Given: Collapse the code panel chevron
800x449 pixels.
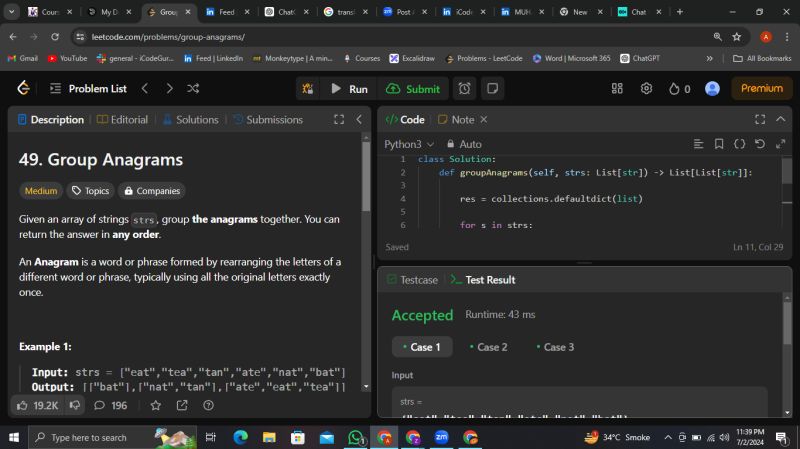Looking at the screenshot, I should click(x=781, y=119).
